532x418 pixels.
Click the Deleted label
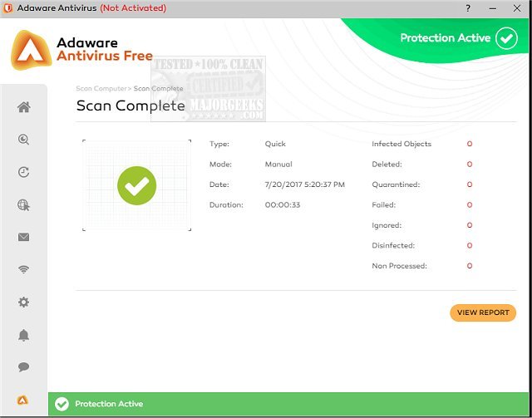(387, 165)
